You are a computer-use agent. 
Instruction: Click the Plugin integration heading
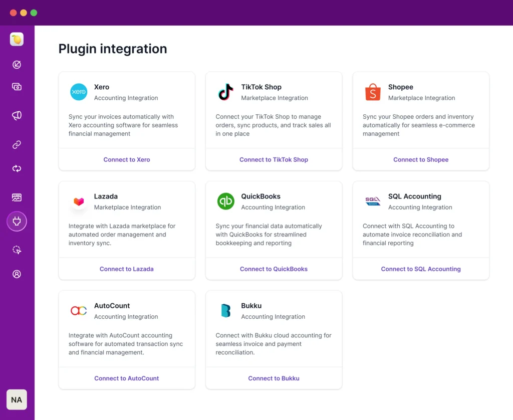[113, 49]
